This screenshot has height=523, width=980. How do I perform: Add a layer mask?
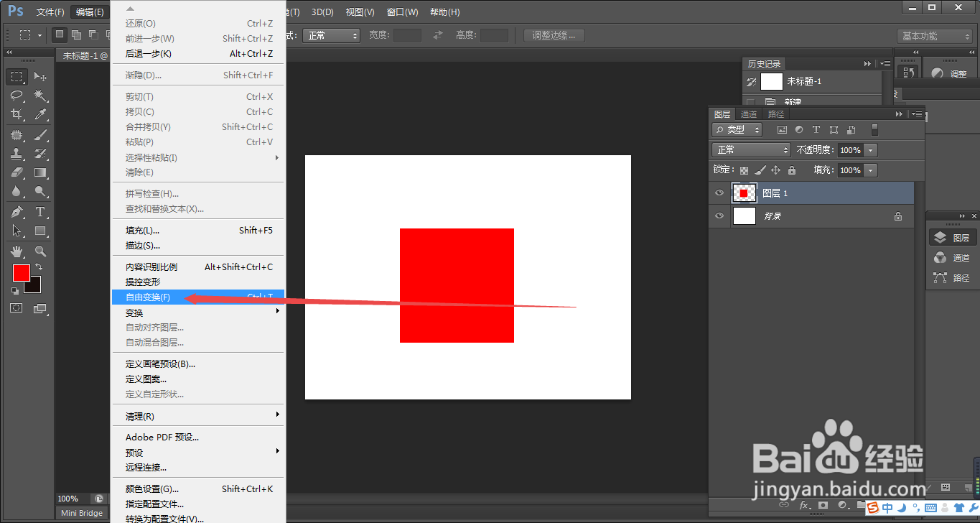pos(823,505)
